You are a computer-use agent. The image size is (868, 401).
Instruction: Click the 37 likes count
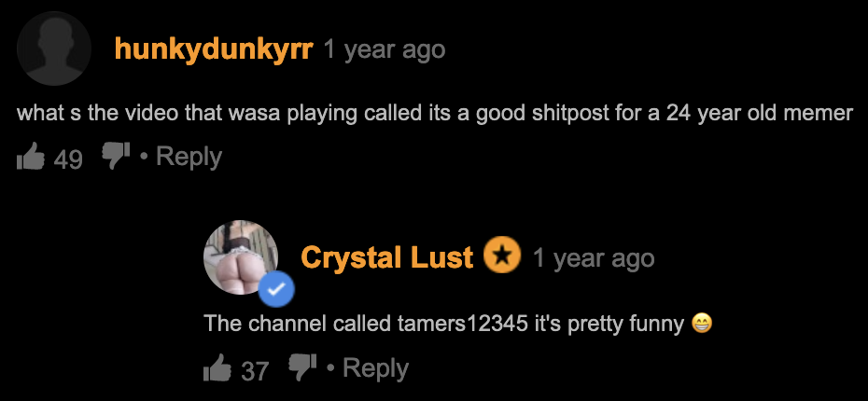click(x=255, y=370)
